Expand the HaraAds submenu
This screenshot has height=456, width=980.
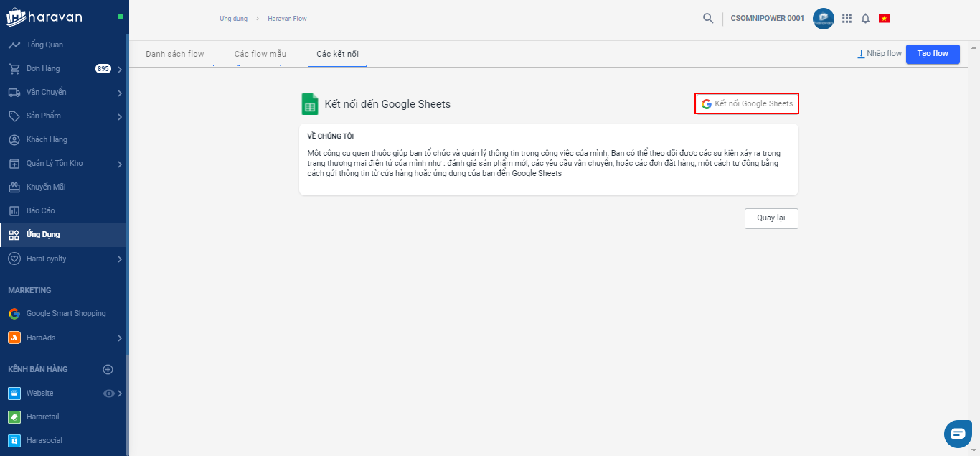(x=120, y=338)
